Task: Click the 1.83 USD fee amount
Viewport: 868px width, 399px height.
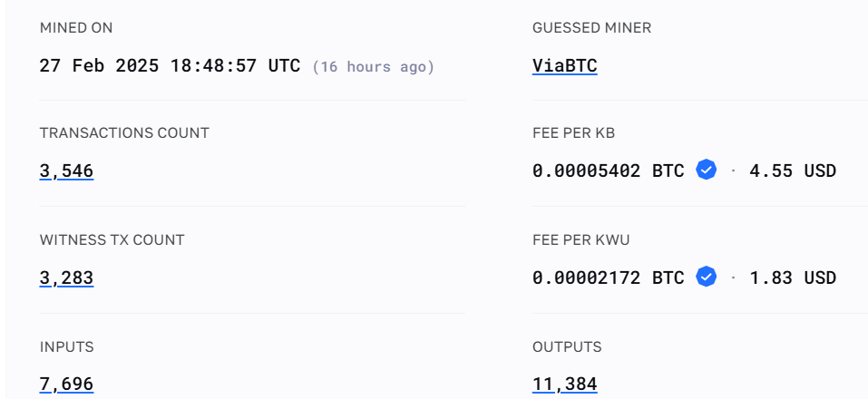Action: point(792,277)
